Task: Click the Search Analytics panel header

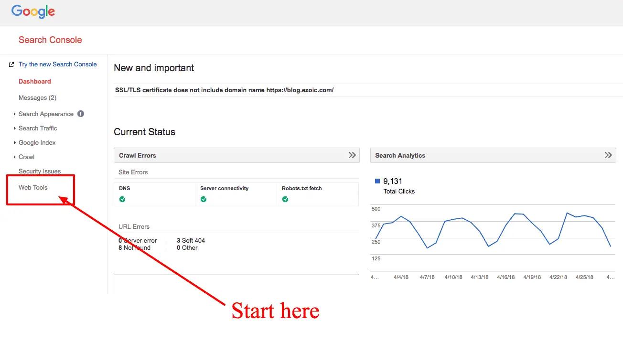Action: (x=493, y=155)
